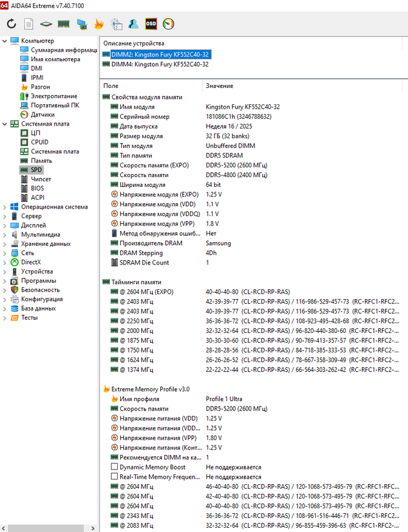
Task: Expand the Хранение данных node
Action: point(4,244)
